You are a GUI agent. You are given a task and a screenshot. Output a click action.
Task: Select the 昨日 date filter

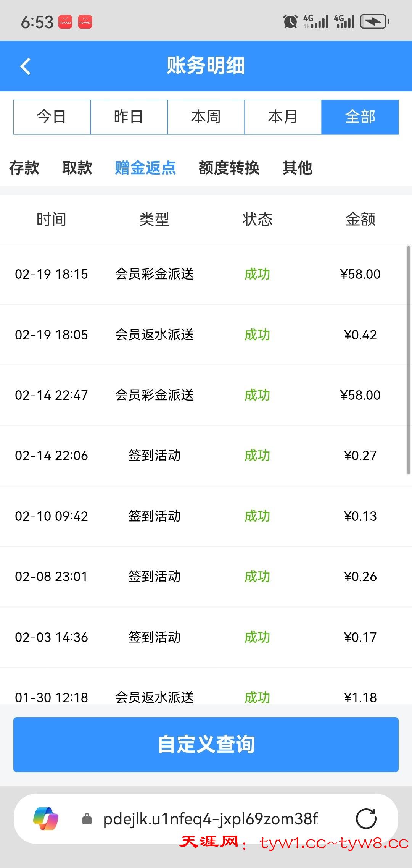point(129,117)
